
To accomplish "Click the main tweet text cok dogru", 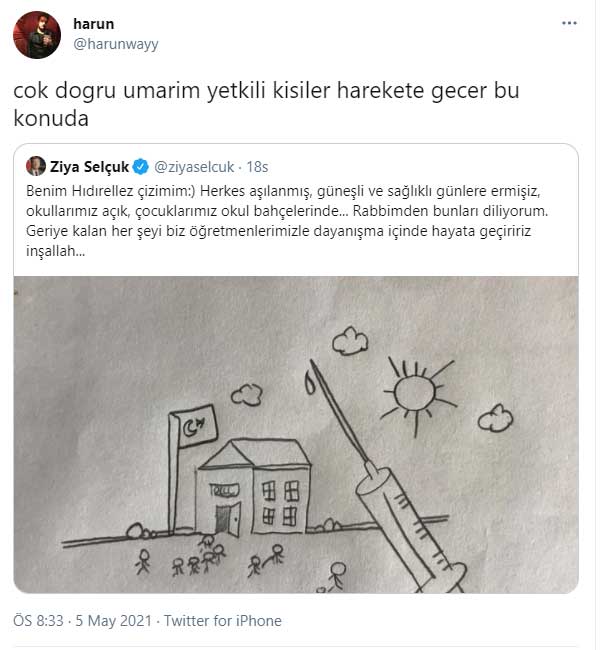I will (266, 104).
